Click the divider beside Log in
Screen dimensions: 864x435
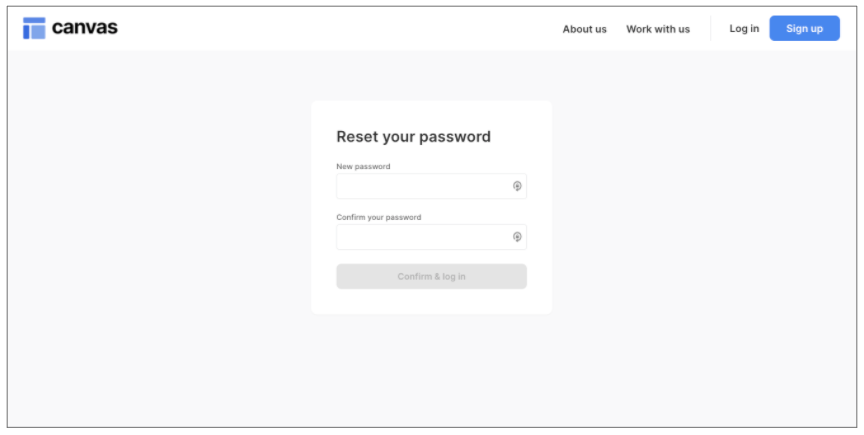point(710,29)
